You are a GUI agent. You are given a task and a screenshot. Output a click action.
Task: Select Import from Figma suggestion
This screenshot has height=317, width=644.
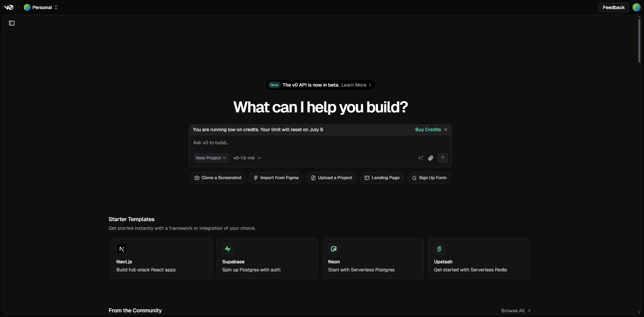[276, 178]
